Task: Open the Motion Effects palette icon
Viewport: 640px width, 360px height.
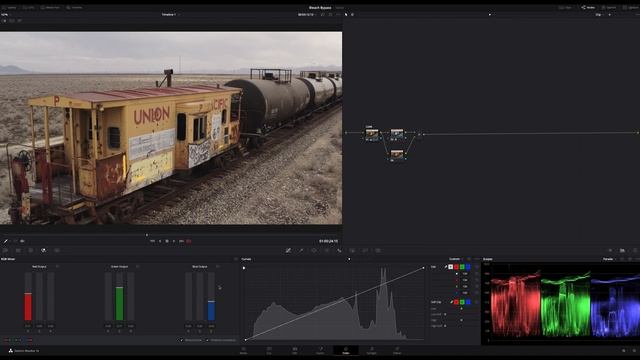Action: 57,250
